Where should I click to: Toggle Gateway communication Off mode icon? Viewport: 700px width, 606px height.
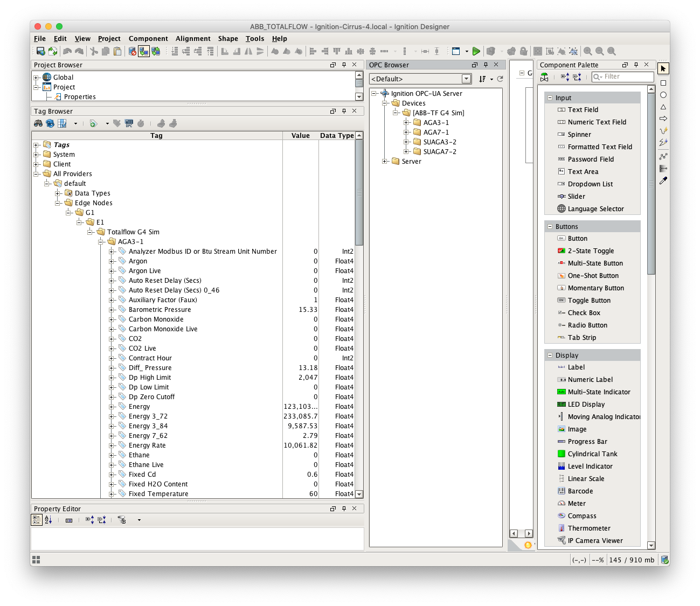tap(132, 51)
